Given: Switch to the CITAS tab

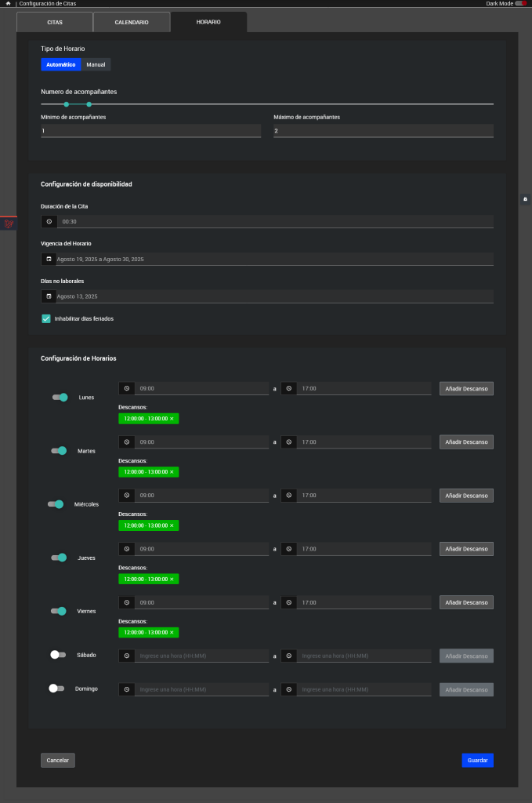Looking at the screenshot, I should point(55,23).
